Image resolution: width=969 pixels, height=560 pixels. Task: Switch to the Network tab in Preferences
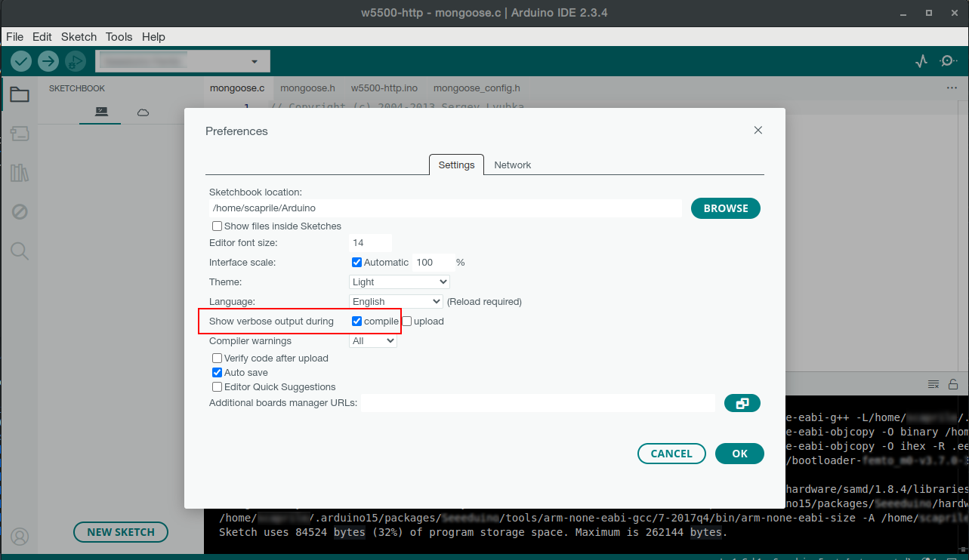(513, 165)
